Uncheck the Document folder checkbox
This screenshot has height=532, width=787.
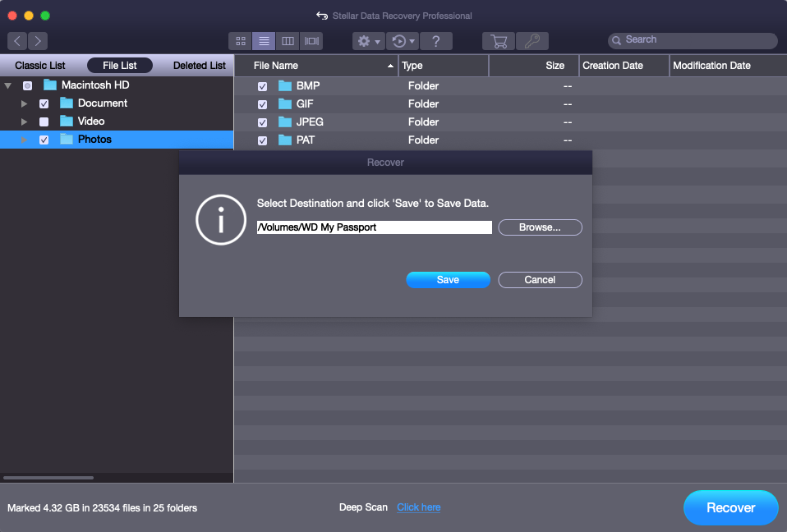[x=44, y=103]
